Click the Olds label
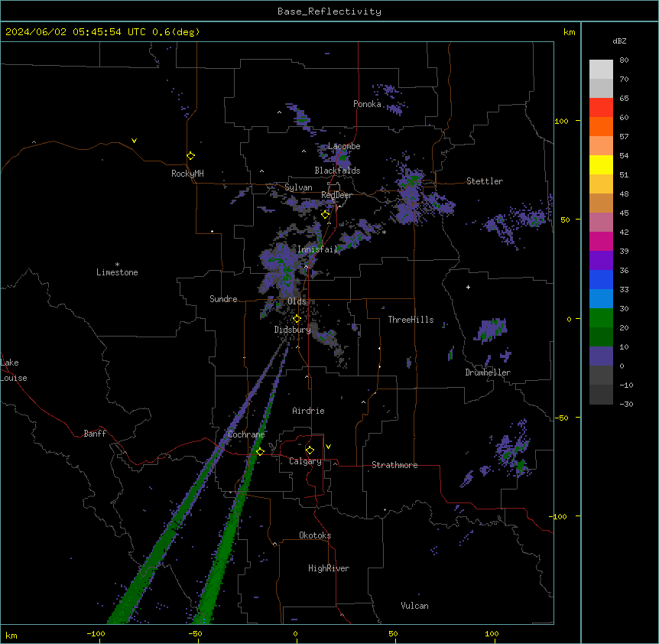 pos(297,301)
